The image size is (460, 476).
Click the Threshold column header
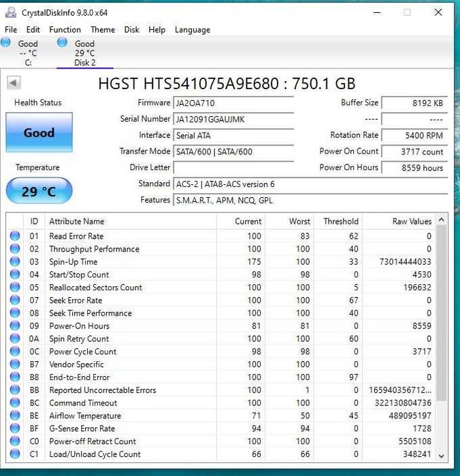(x=338, y=221)
